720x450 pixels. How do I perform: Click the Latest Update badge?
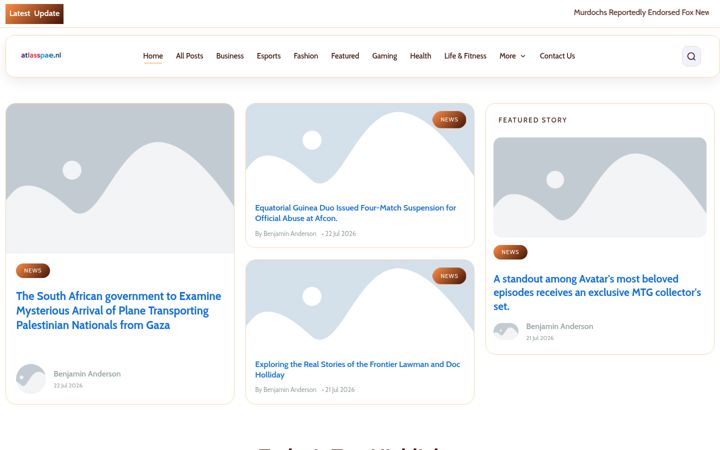tap(34, 14)
